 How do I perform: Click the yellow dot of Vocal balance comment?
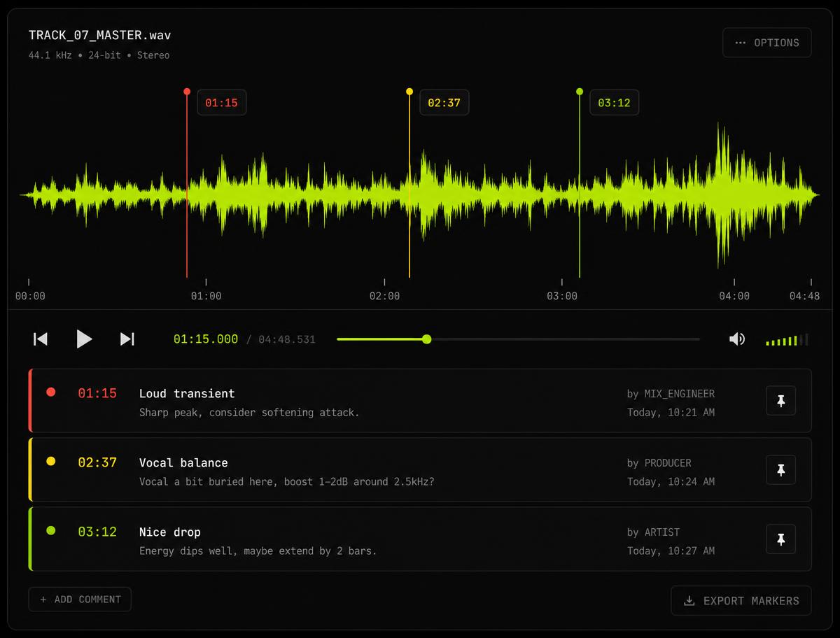point(50,462)
